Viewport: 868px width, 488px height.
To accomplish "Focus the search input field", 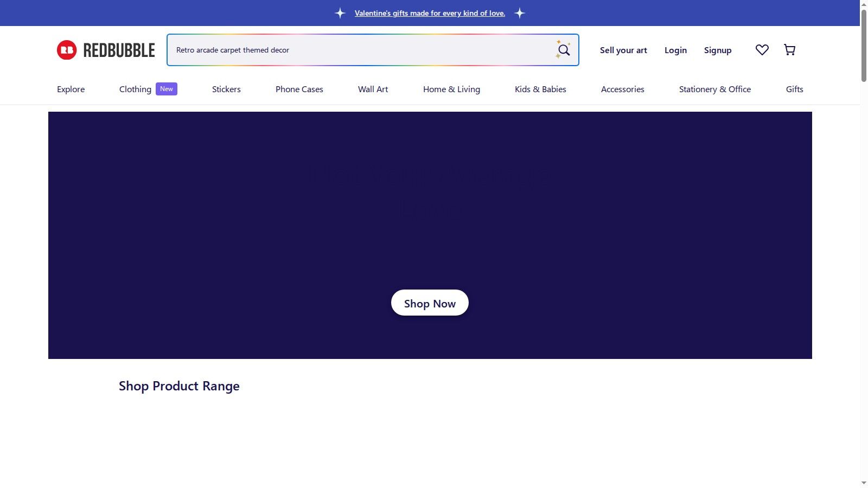I will [361, 50].
